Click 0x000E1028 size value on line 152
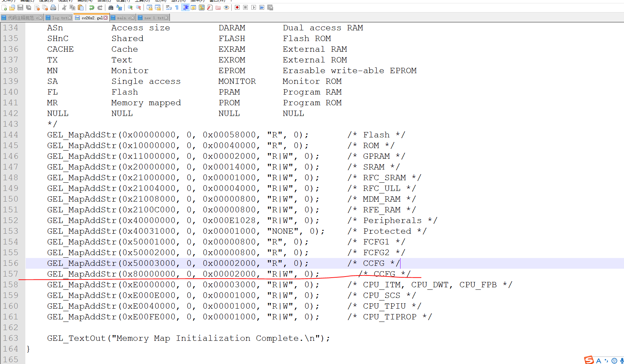 click(x=229, y=221)
